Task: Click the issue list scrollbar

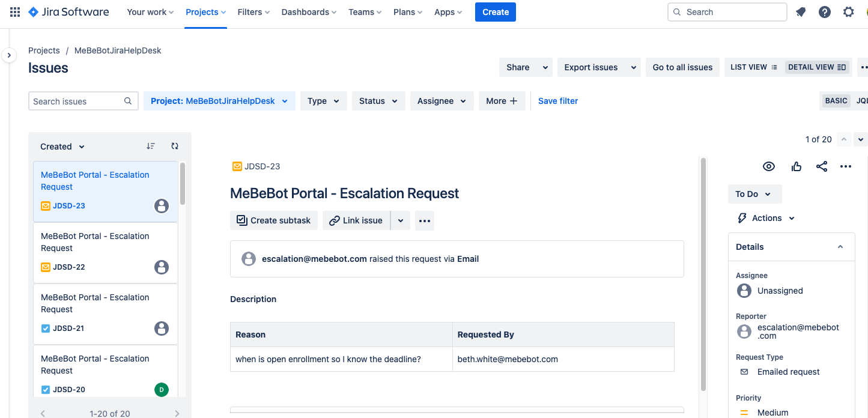Action: [183, 184]
